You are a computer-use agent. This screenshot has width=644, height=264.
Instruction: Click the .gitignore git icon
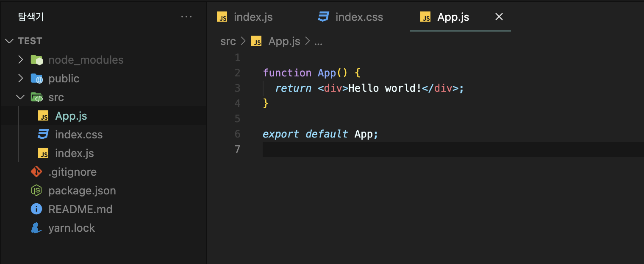[36, 172]
